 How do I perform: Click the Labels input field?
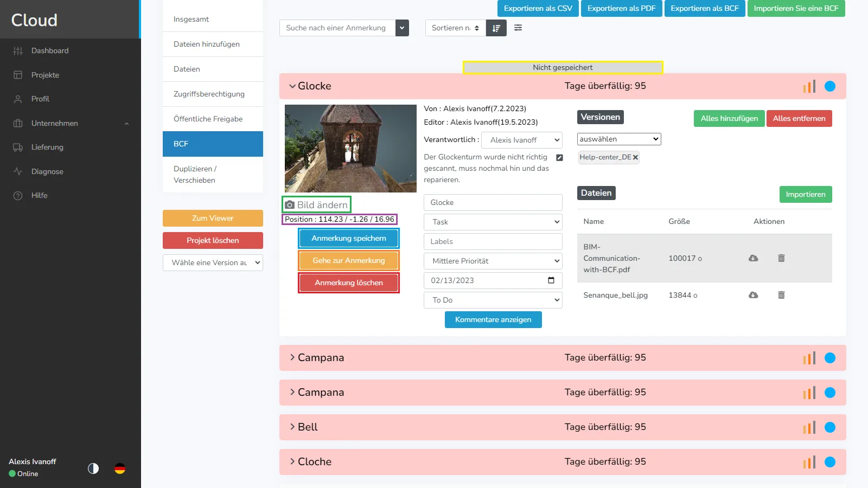click(x=493, y=241)
